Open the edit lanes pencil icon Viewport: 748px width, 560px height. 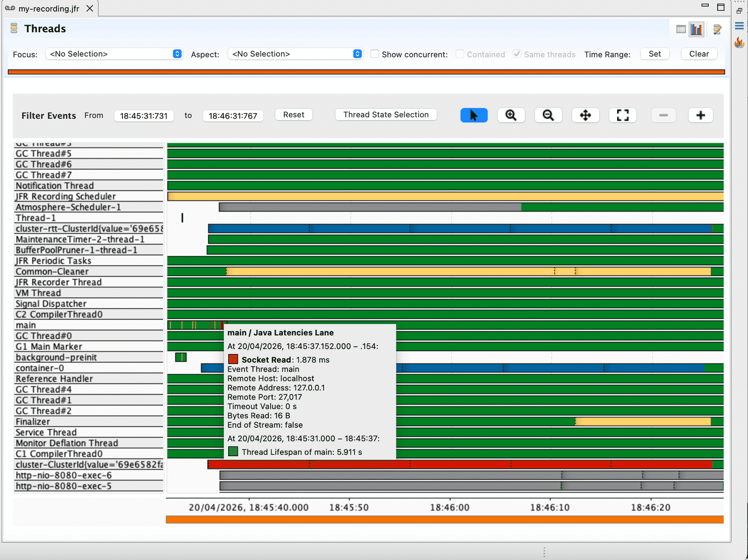point(717,29)
